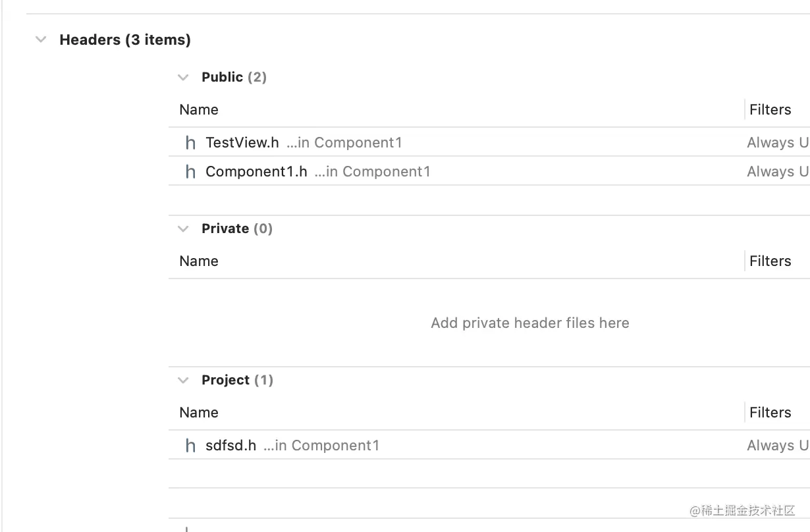Open the filter setting for TestView.h
Image resolution: width=810 pixels, height=532 pixels.
[777, 143]
